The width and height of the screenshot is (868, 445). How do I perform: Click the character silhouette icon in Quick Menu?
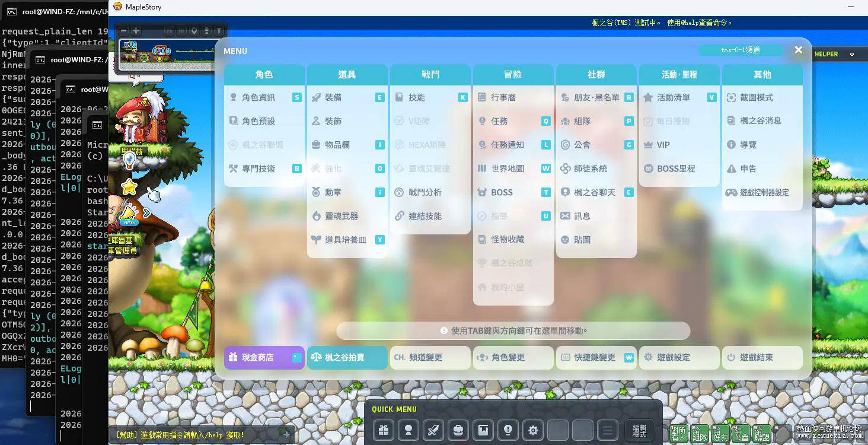coord(409,430)
